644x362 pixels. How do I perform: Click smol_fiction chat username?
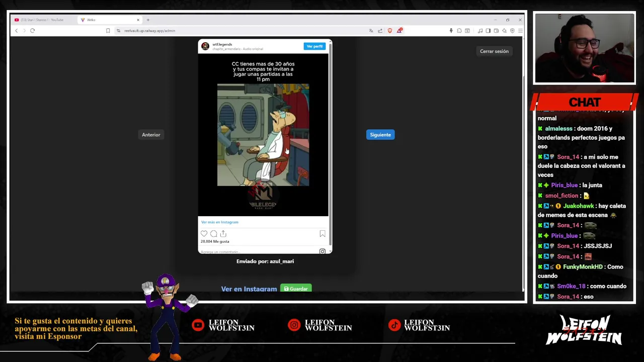[561, 196]
